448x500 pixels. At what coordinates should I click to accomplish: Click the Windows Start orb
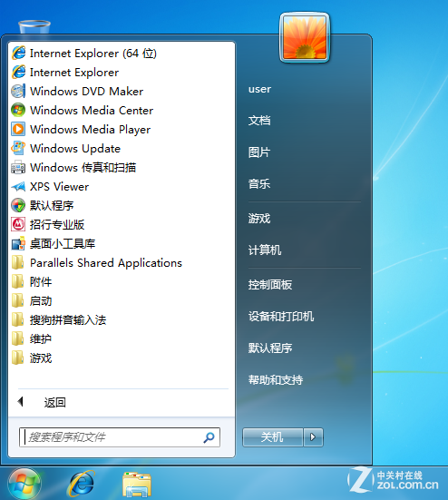click(x=24, y=484)
